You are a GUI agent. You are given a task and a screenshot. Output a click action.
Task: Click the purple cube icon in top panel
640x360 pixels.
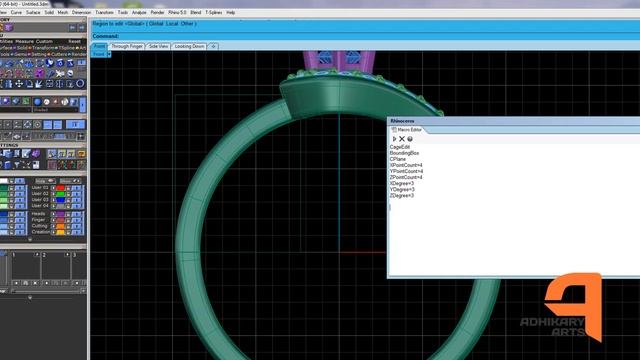tap(9, 27)
